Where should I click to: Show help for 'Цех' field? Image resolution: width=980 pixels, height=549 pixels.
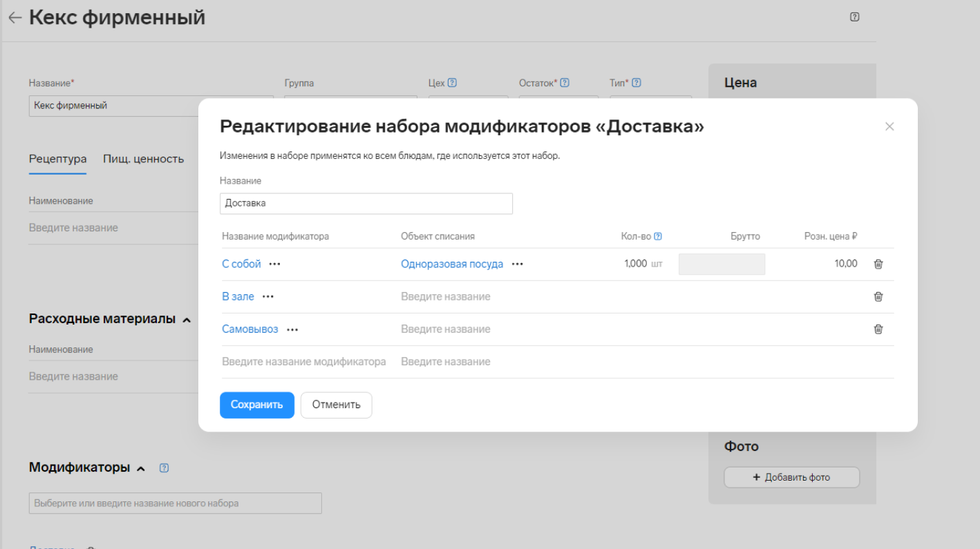[452, 83]
